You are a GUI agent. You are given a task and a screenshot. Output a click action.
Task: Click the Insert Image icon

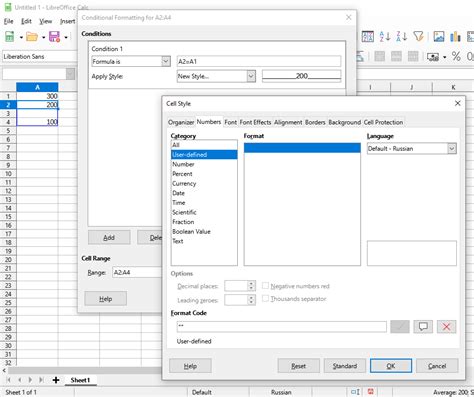coord(439,36)
